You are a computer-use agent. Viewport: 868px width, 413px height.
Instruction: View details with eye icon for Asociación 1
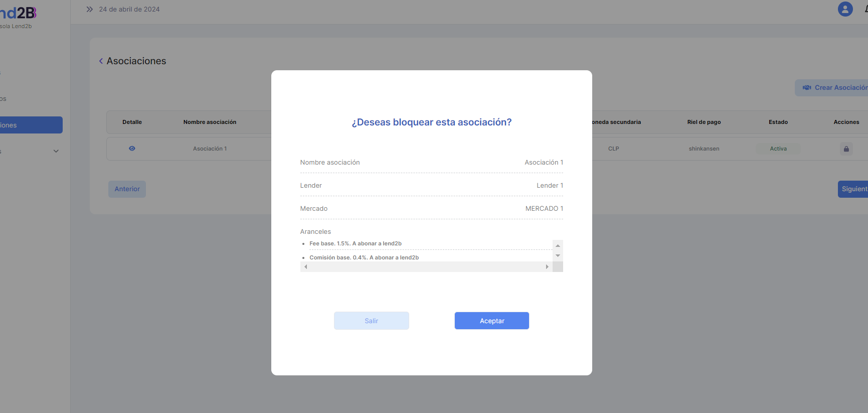pos(132,149)
